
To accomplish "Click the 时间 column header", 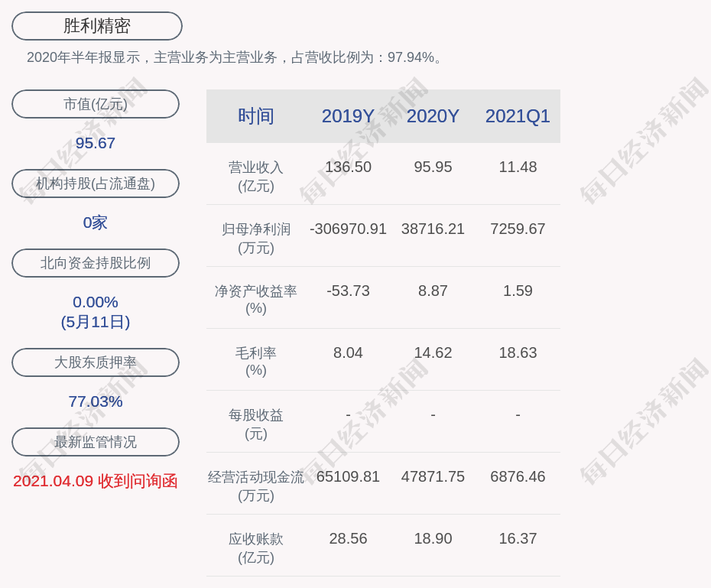I will [x=256, y=116].
